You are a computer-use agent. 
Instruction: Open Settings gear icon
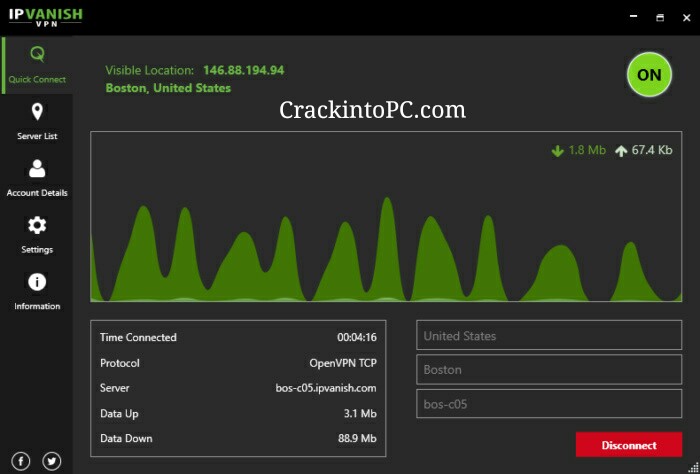tap(37, 225)
